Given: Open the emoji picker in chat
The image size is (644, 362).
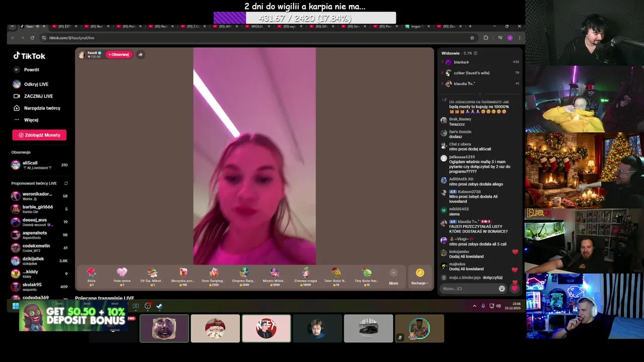Looking at the screenshot, I should pyautogui.click(x=502, y=289).
